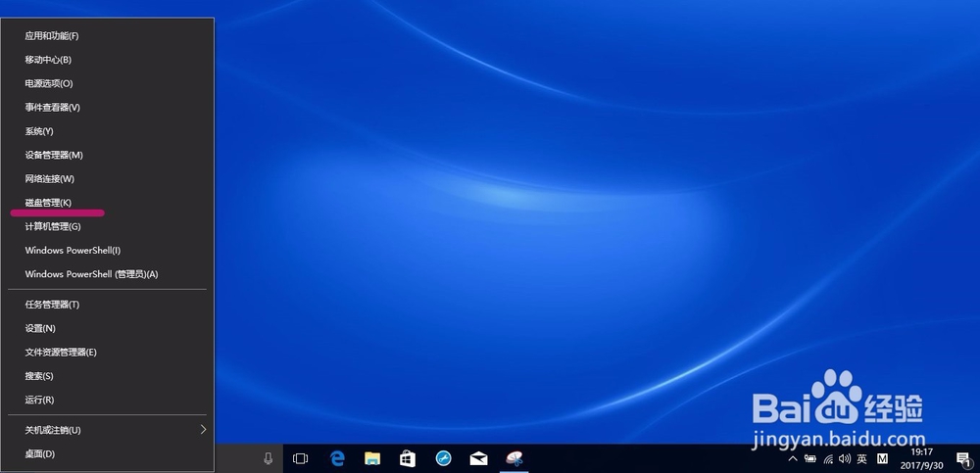Click the volume speaker tray icon
Image resolution: width=980 pixels, height=473 pixels.
(845, 458)
